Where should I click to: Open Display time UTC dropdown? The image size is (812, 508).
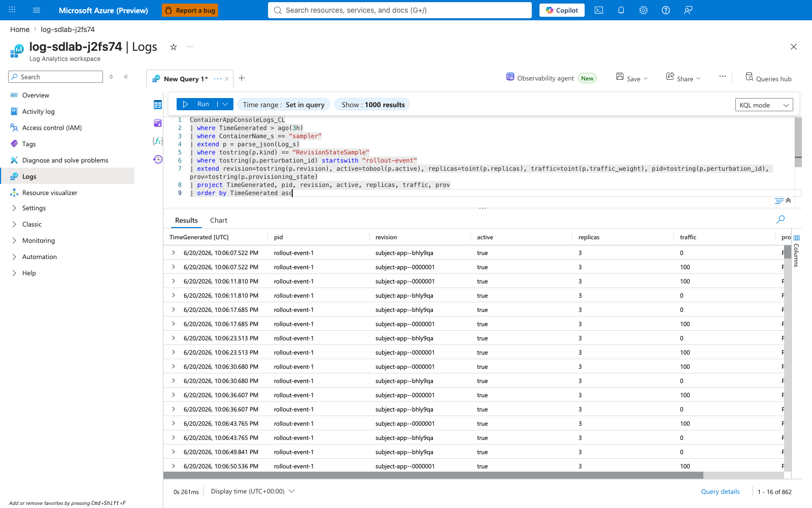pos(253,491)
